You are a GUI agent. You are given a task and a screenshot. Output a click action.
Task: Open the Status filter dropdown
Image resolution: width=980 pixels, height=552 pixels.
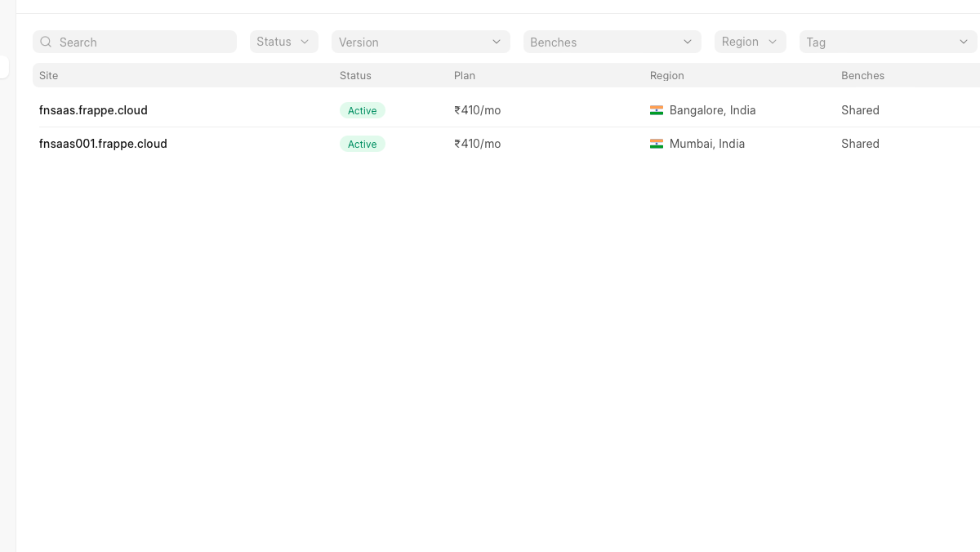point(284,42)
